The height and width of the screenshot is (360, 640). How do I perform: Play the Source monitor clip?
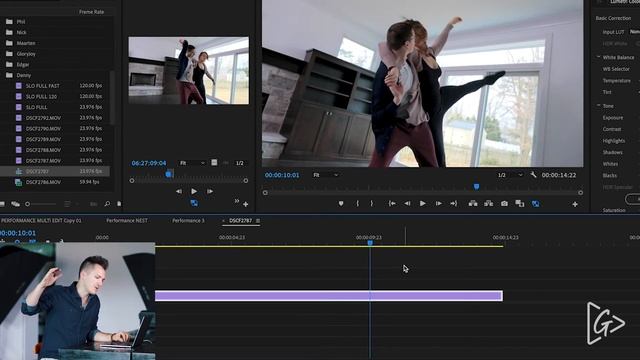point(194,191)
